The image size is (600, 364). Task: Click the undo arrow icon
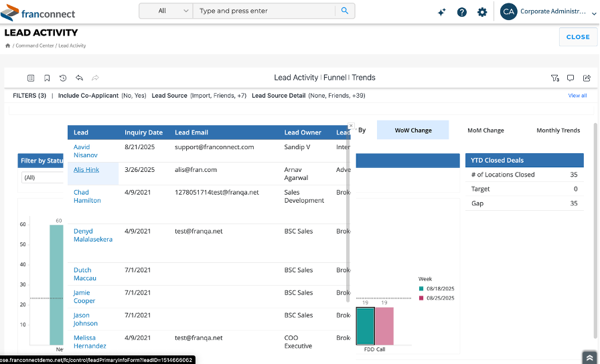point(79,78)
